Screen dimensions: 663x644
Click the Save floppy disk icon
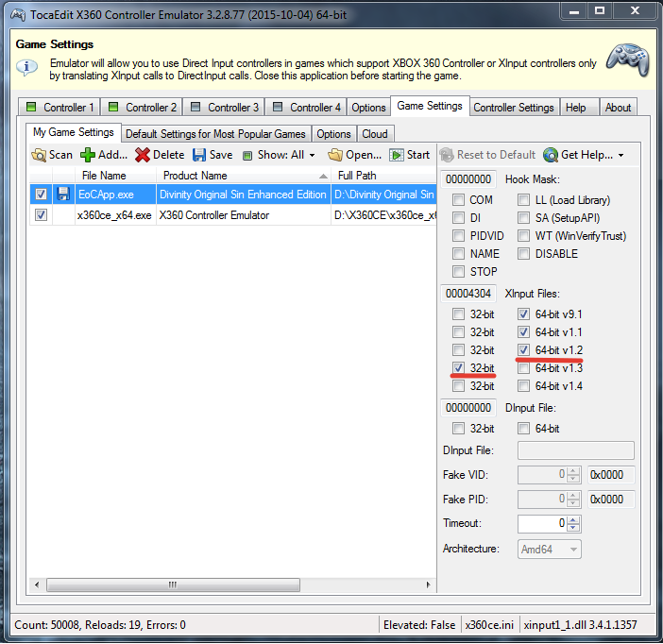point(198,155)
